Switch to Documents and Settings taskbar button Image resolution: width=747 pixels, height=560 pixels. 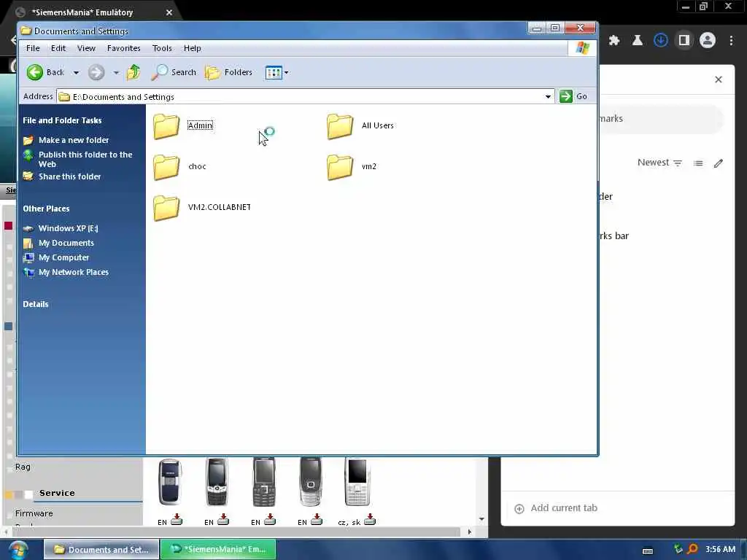click(101, 550)
